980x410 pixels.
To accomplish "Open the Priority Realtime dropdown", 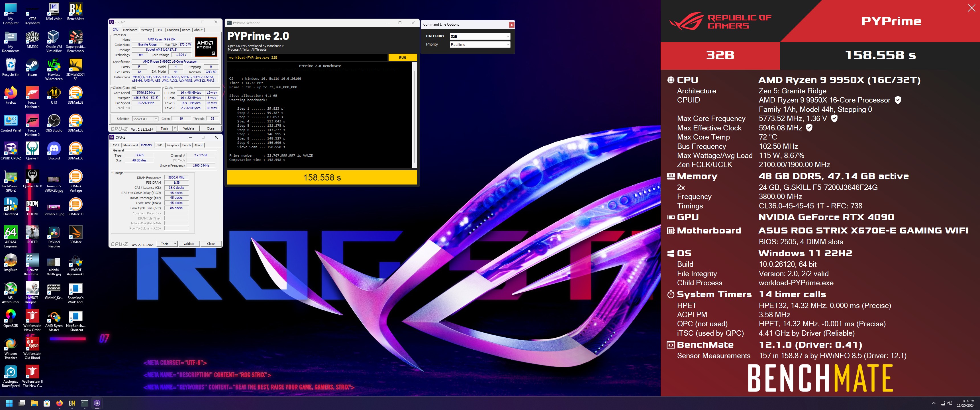I will point(479,44).
